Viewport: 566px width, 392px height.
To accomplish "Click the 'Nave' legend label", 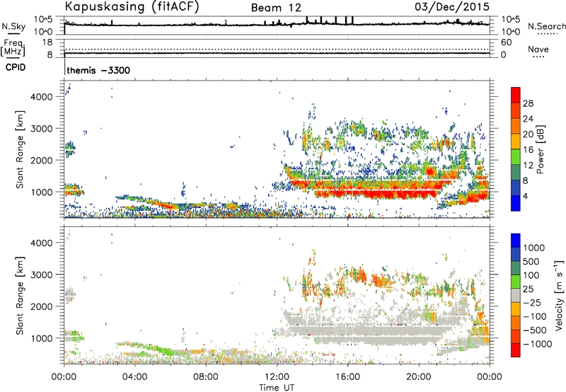I will (x=538, y=50).
